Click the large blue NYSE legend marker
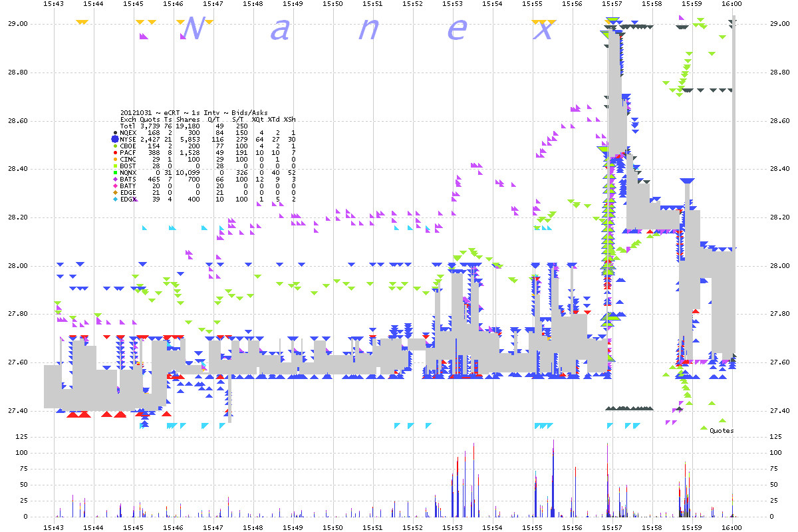Screen dimensions: 798x532 click(116, 139)
